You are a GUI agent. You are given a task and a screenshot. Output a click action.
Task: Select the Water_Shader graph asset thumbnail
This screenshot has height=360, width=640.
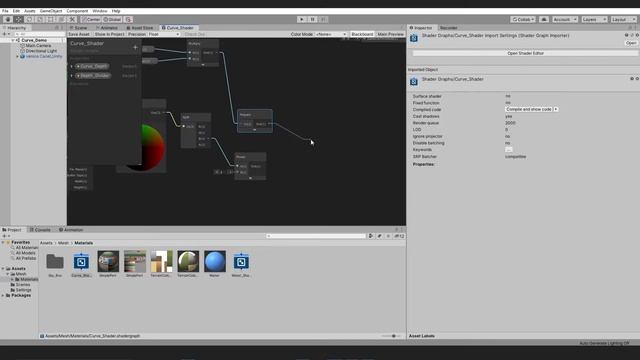point(241,262)
